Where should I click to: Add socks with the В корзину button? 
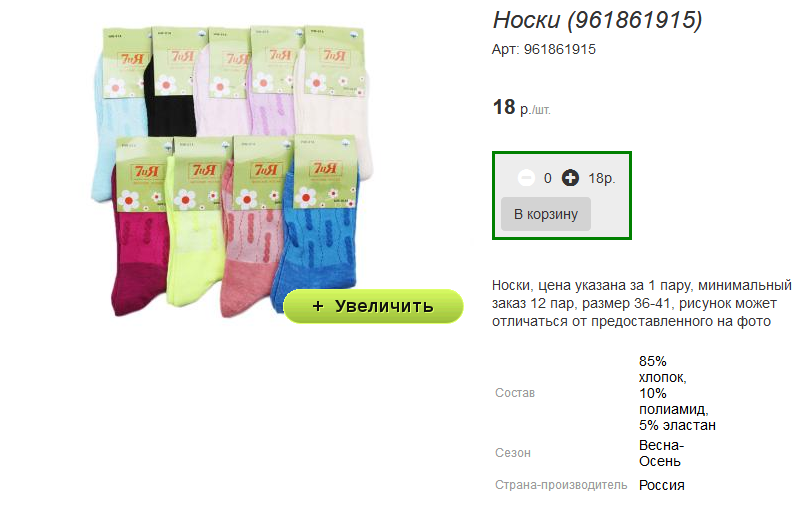tap(546, 214)
